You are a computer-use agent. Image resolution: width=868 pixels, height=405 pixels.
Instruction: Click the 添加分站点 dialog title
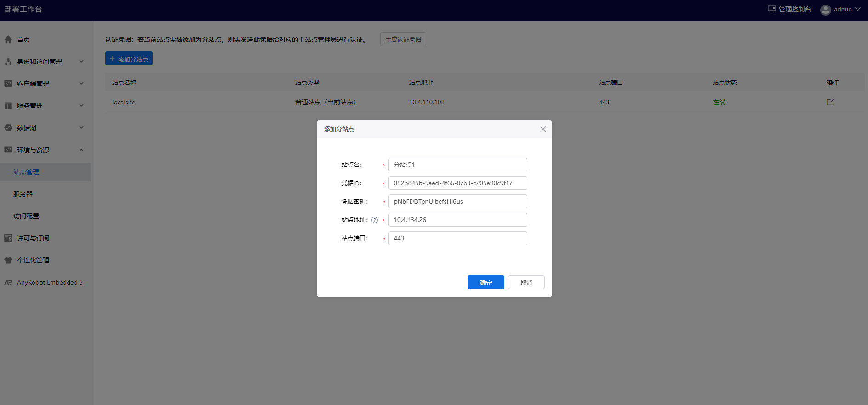pyautogui.click(x=339, y=129)
